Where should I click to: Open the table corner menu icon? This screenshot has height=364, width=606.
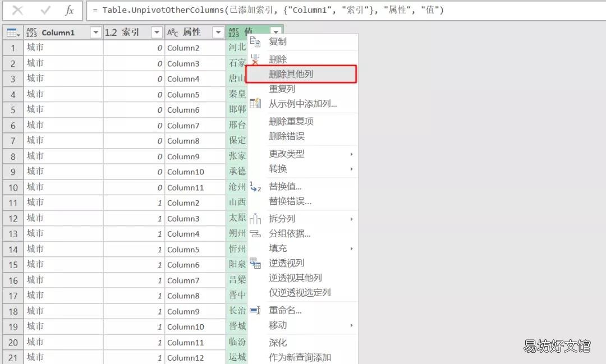[13, 33]
